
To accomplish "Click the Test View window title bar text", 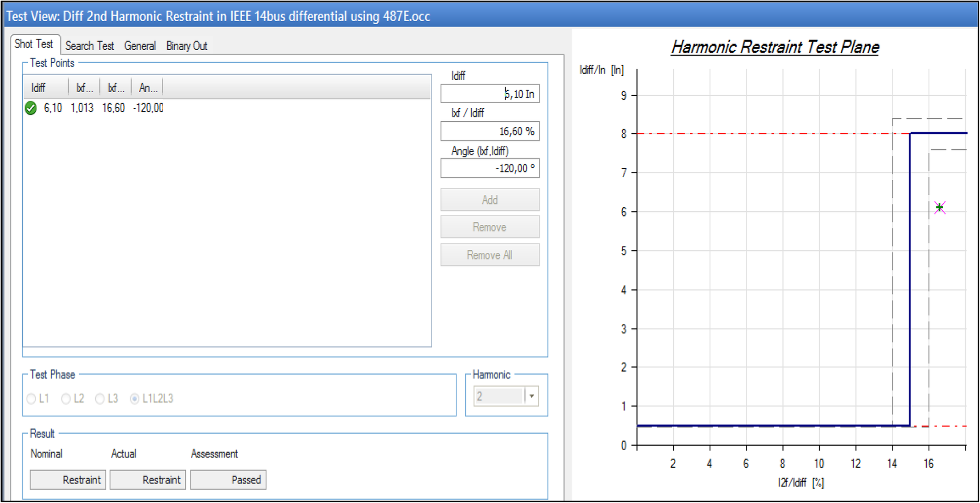I will pos(218,16).
